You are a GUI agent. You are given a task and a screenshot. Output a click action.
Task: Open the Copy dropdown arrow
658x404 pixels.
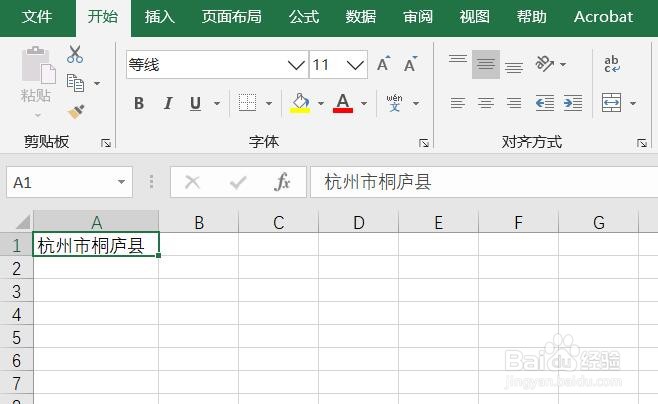pyautogui.click(x=97, y=83)
